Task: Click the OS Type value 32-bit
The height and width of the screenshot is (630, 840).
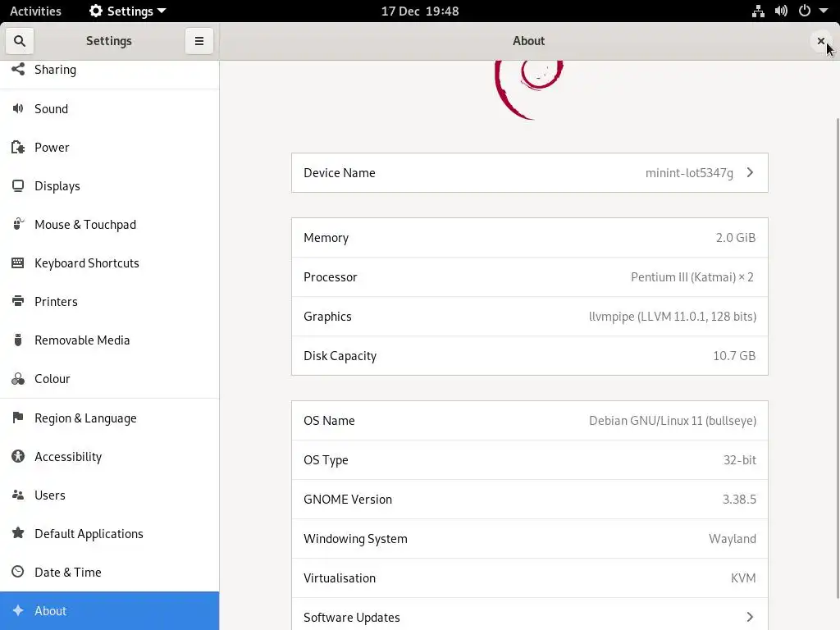Action: pyautogui.click(x=739, y=459)
